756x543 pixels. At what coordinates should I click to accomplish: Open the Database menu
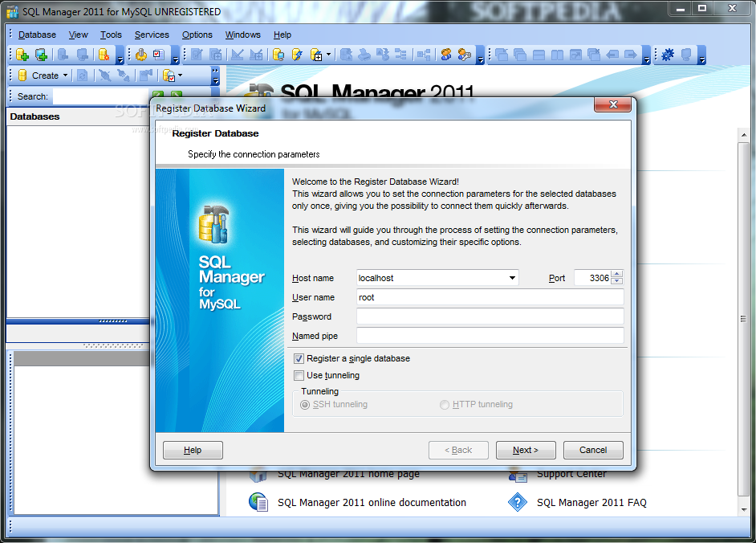pyautogui.click(x=37, y=35)
